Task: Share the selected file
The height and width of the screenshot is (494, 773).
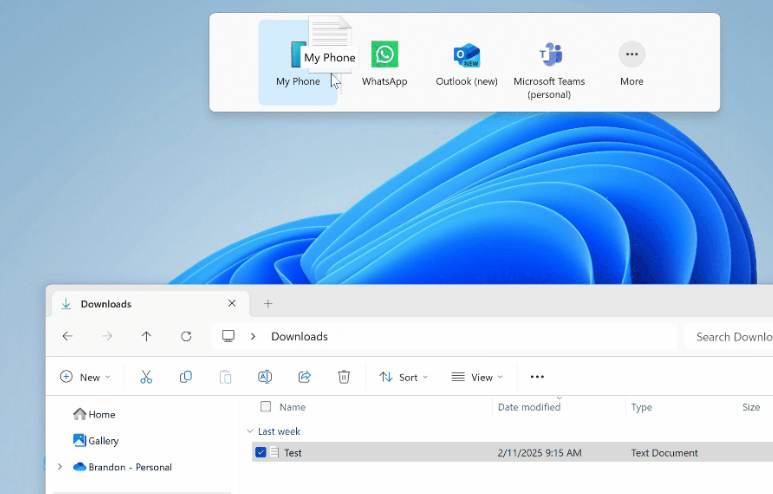Action: click(304, 377)
